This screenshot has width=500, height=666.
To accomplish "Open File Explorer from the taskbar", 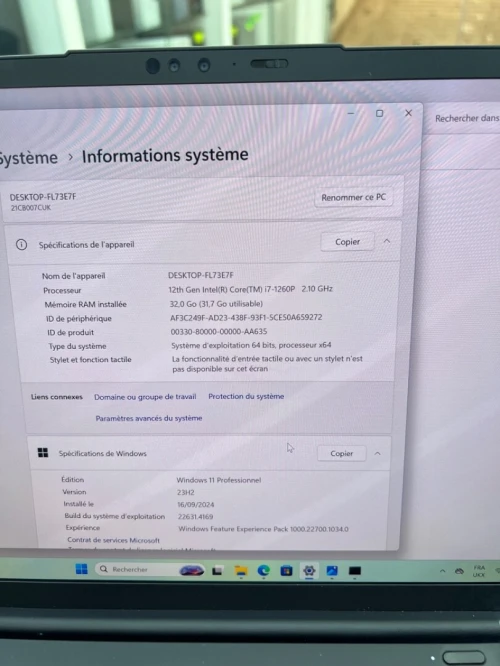I will point(241,571).
